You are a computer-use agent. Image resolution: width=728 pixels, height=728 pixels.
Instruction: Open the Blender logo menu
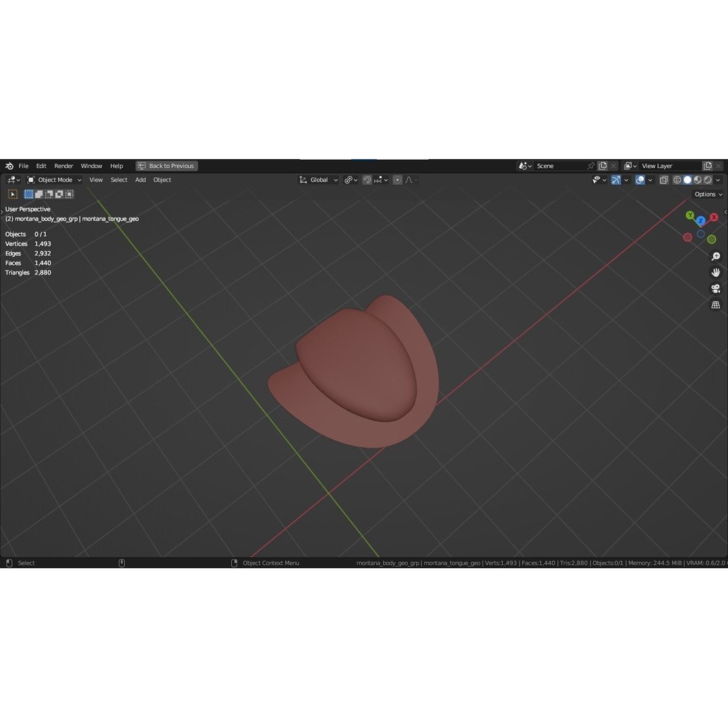9,166
